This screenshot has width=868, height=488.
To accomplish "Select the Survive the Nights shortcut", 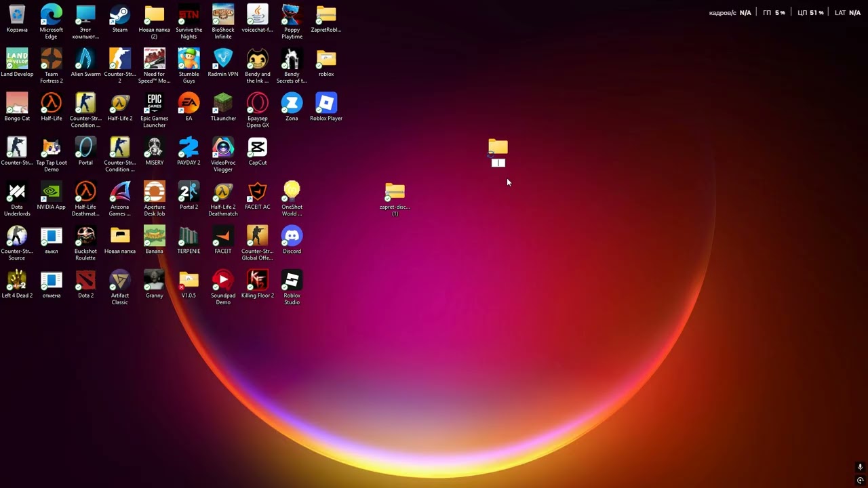I will [189, 14].
